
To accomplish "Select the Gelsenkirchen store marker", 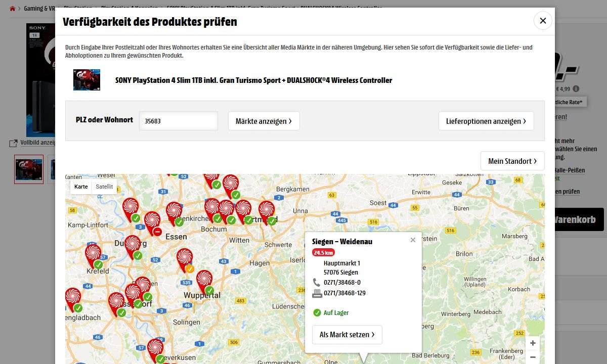I will [174, 213].
